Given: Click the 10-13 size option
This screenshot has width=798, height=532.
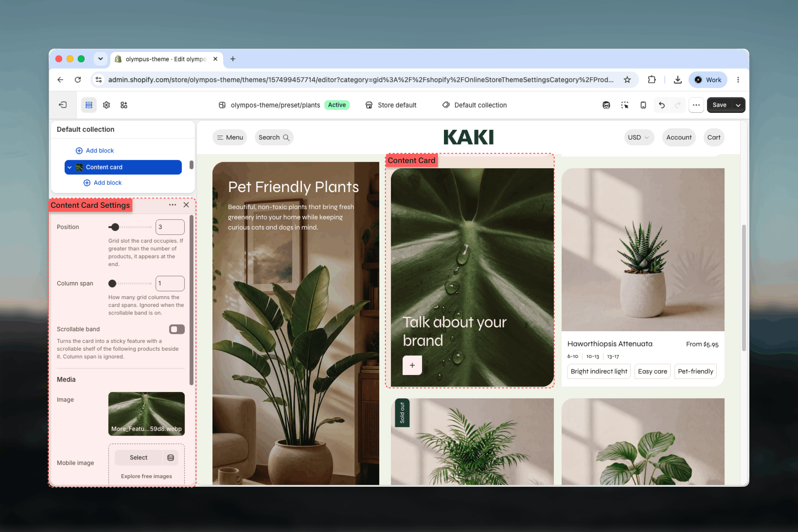Looking at the screenshot, I should (592, 357).
